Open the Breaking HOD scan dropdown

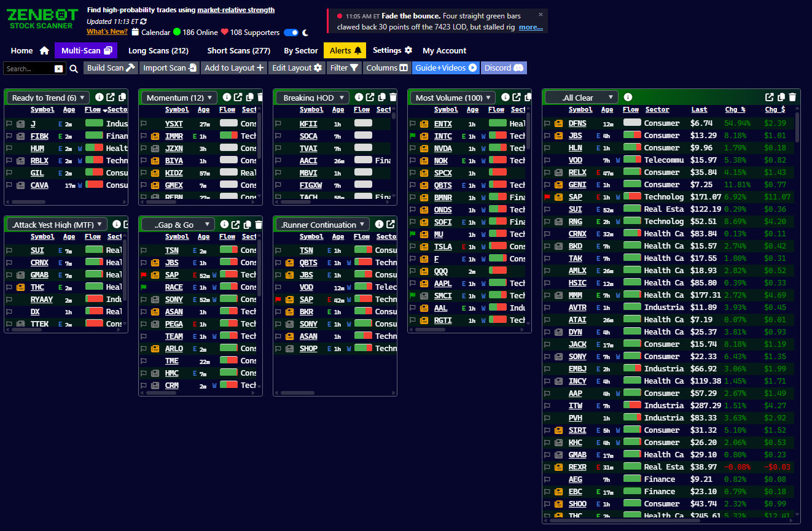coord(313,98)
